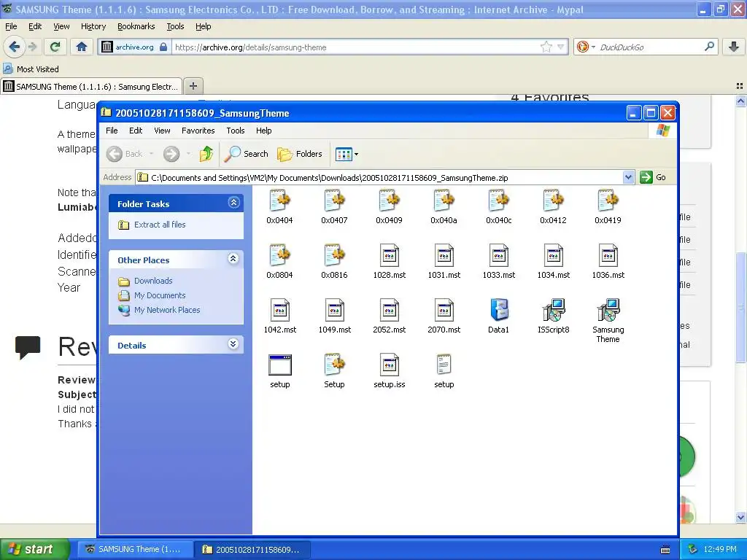Open a new browser tab

tap(193, 86)
